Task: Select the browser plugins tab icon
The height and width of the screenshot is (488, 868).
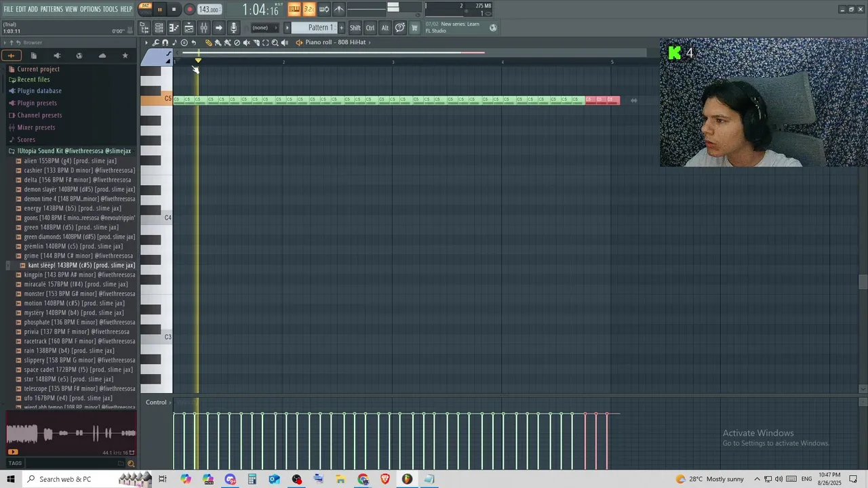Action: pyautogui.click(x=56, y=56)
